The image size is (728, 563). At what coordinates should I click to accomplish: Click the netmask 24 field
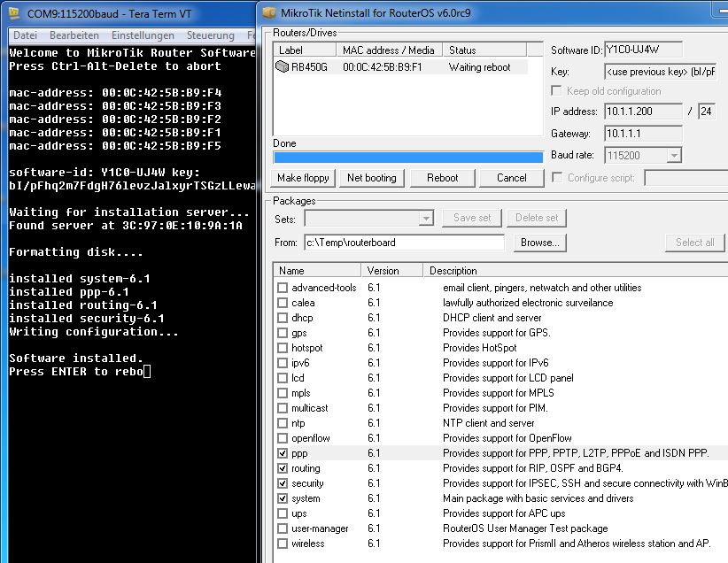707,112
